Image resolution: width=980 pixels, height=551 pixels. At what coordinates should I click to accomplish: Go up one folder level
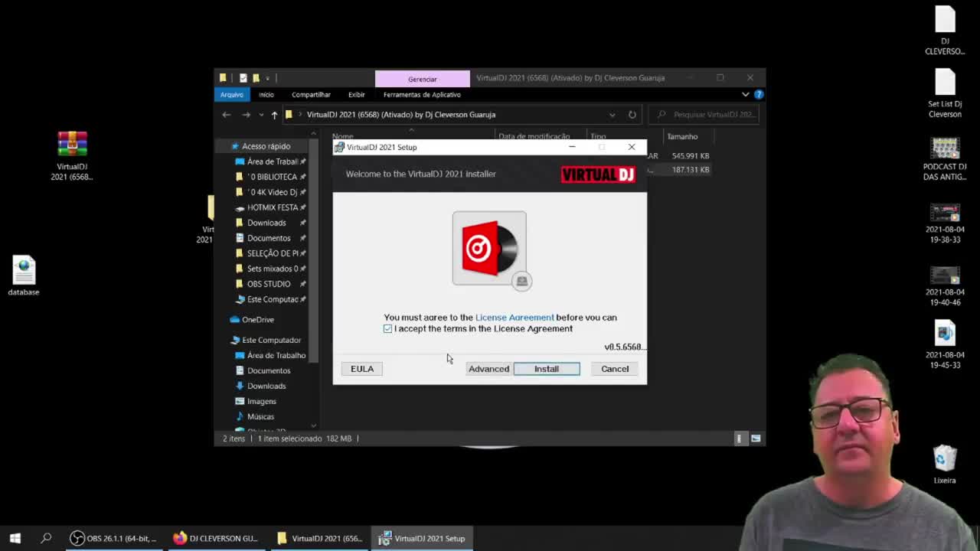274,115
